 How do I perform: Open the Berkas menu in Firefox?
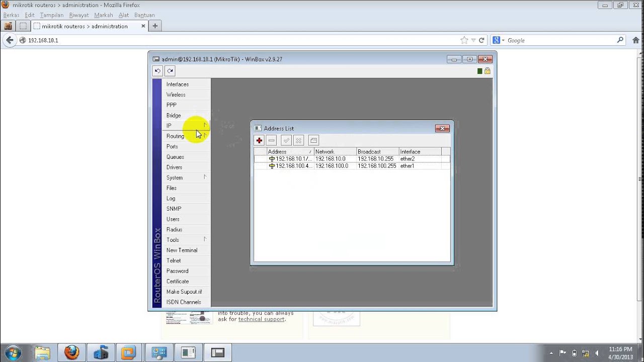point(11,15)
